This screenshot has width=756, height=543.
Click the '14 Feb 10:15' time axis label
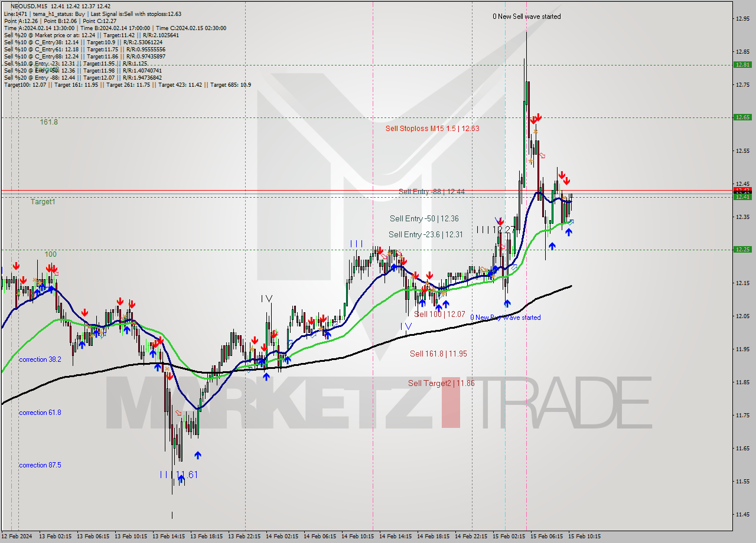(x=357, y=537)
